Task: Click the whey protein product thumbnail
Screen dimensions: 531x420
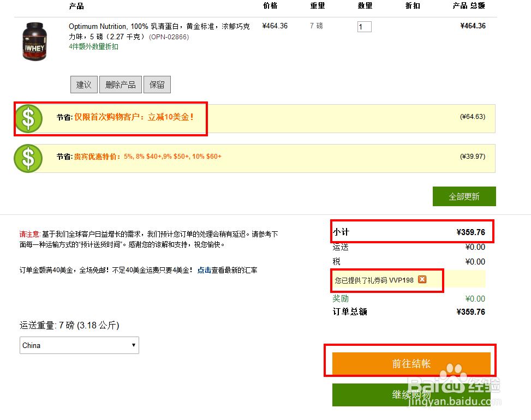Action: click(34, 41)
